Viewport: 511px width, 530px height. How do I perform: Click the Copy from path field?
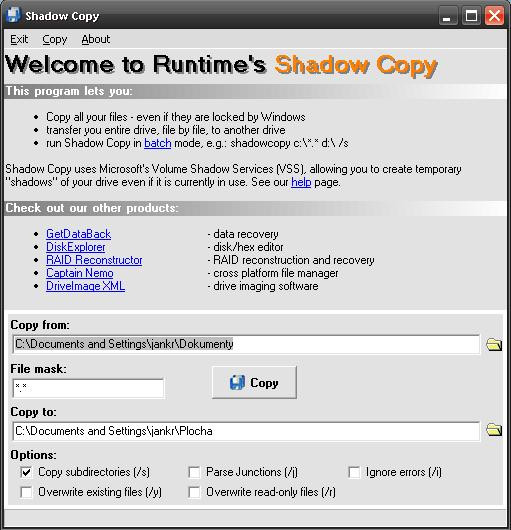click(246, 344)
